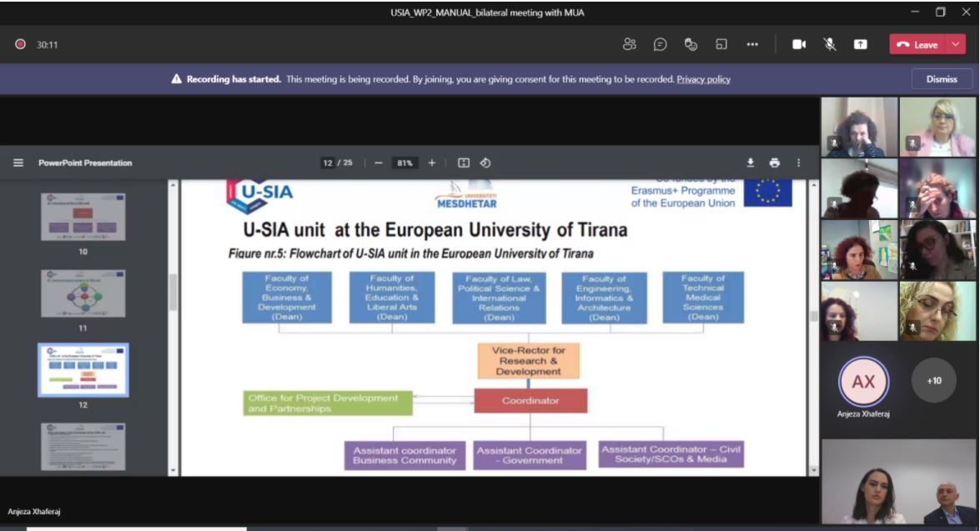Select the slide 11 thumbnail
The width and height of the screenshot is (980, 531).
point(83,293)
